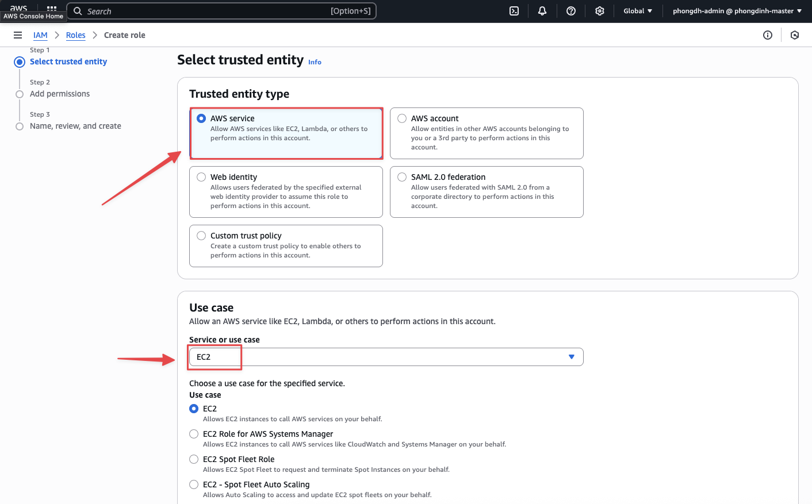Select AWS service trusted entity
Image resolution: width=812 pixels, height=504 pixels.
click(x=286, y=133)
